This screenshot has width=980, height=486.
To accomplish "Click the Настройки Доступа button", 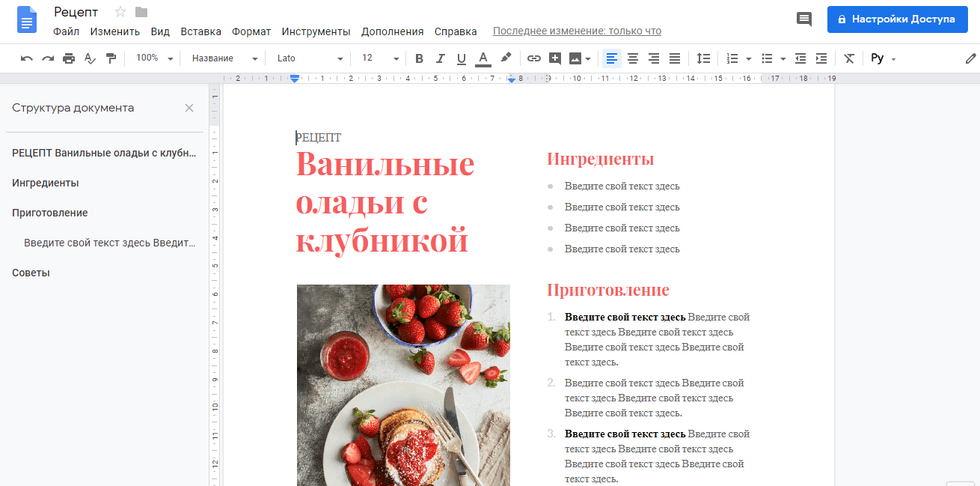I will click(x=897, y=19).
